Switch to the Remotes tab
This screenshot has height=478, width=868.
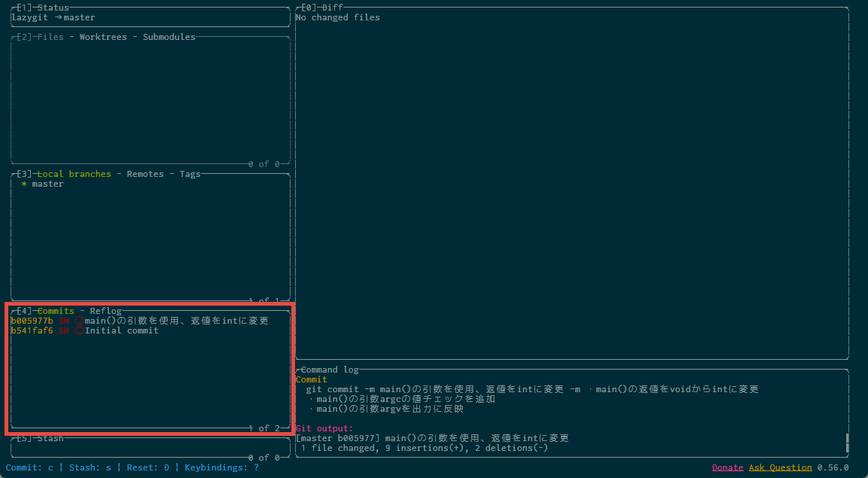[x=145, y=174]
